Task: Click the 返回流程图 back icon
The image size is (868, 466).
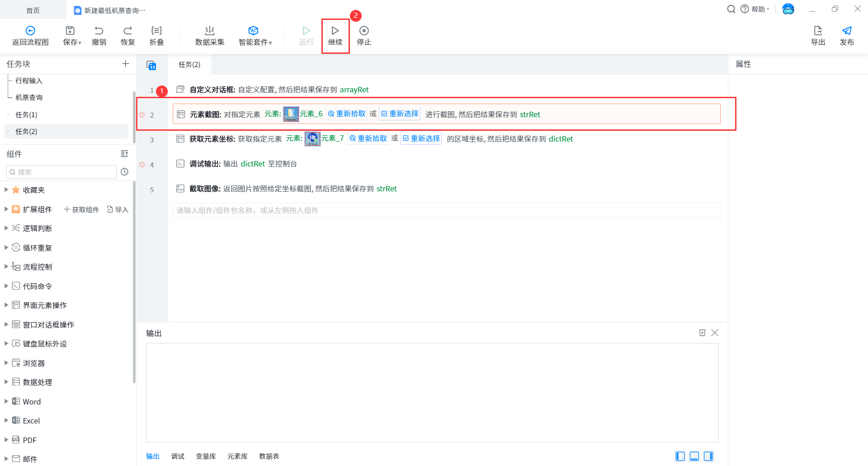Action: [x=30, y=31]
